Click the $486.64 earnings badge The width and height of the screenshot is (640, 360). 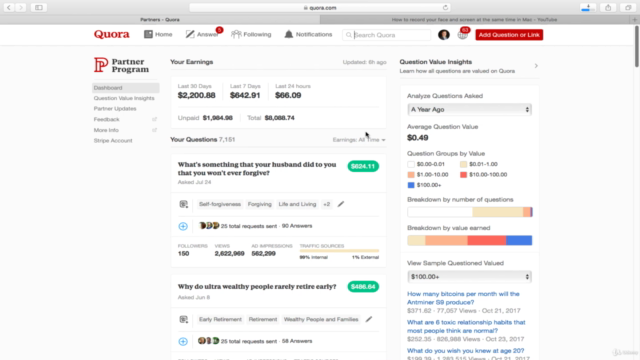coord(363,287)
